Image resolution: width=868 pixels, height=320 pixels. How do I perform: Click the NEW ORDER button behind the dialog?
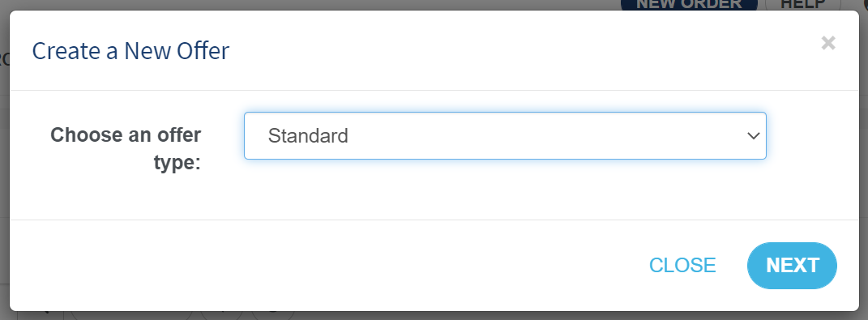[x=689, y=4]
